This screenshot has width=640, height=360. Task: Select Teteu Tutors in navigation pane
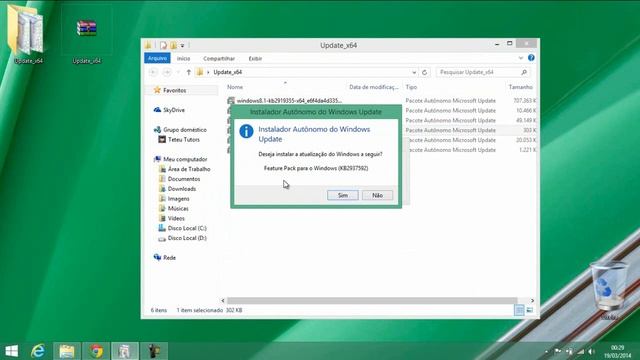(x=183, y=139)
